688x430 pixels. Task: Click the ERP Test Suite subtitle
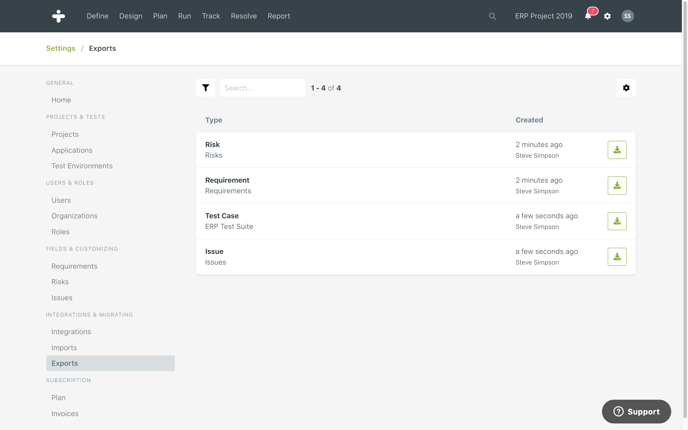pos(229,226)
